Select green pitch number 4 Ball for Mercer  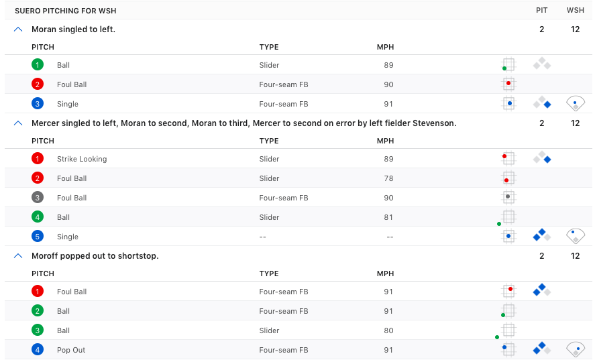point(38,217)
